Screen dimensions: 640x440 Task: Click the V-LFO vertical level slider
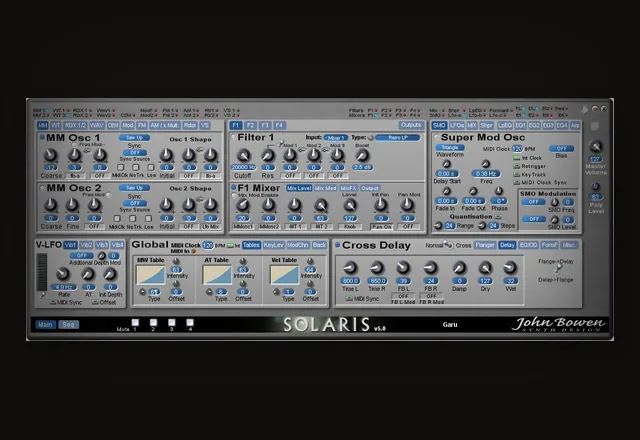42,272
